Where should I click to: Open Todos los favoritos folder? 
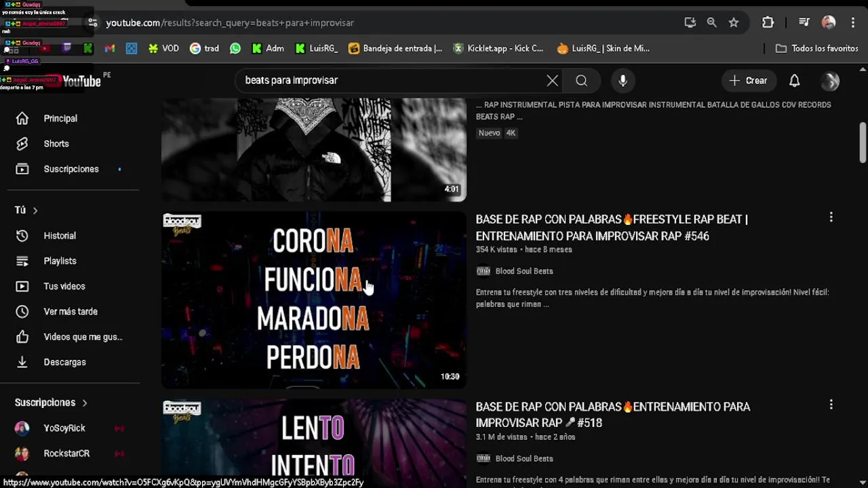tap(817, 48)
